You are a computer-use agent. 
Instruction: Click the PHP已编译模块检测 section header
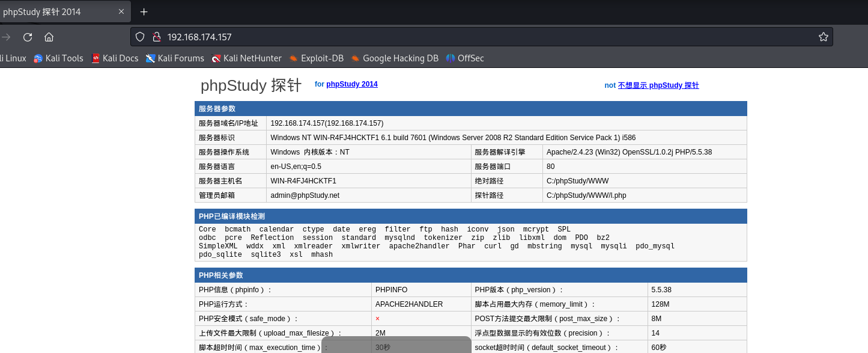471,216
